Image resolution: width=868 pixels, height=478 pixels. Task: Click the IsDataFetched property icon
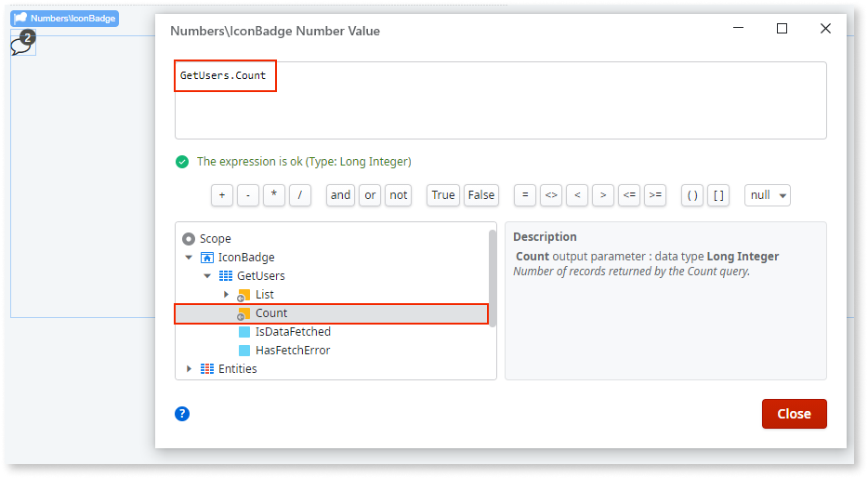[x=244, y=332]
